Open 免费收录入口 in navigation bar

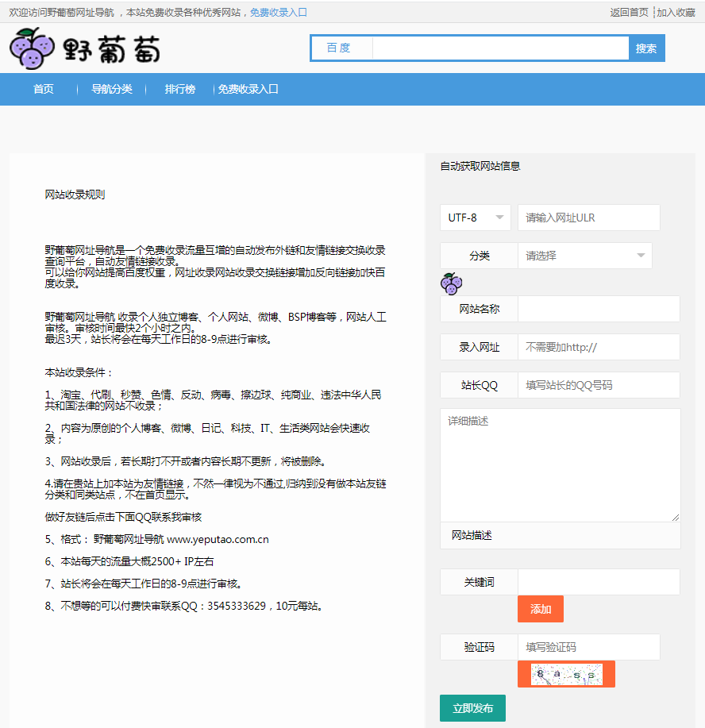[x=248, y=90]
